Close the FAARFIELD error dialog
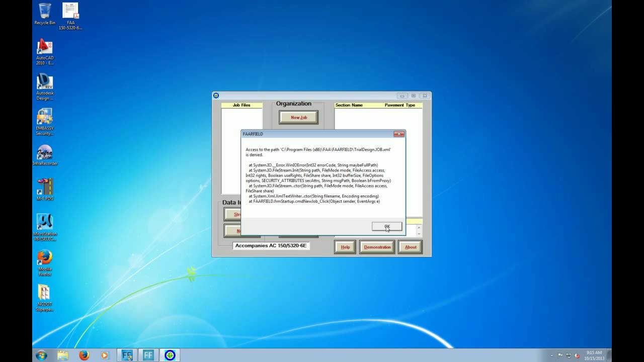 [x=399, y=134]
